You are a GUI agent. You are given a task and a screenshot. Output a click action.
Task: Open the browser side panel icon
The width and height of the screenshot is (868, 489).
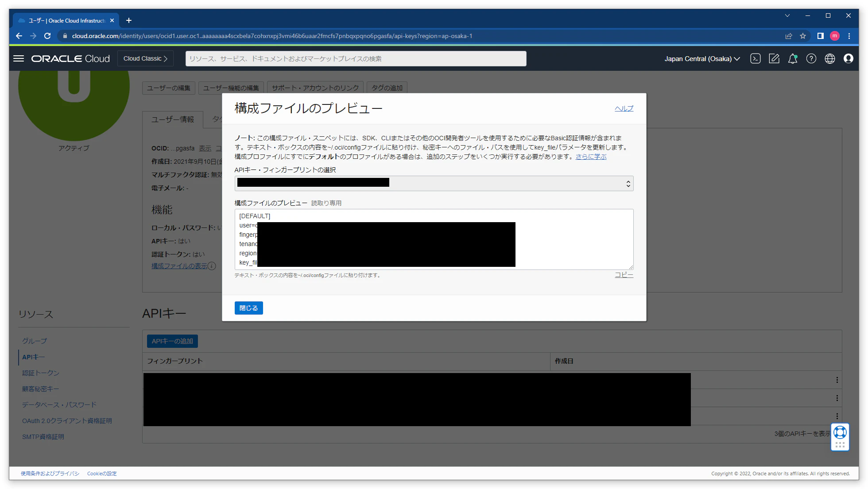[820, 36]
